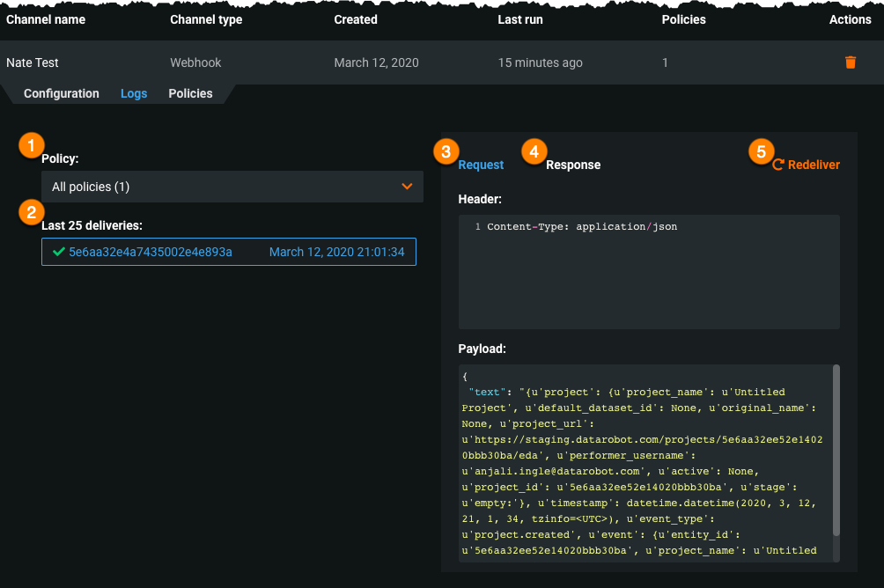
Task: Click inside the Header code field
Action: coord(649,273)
